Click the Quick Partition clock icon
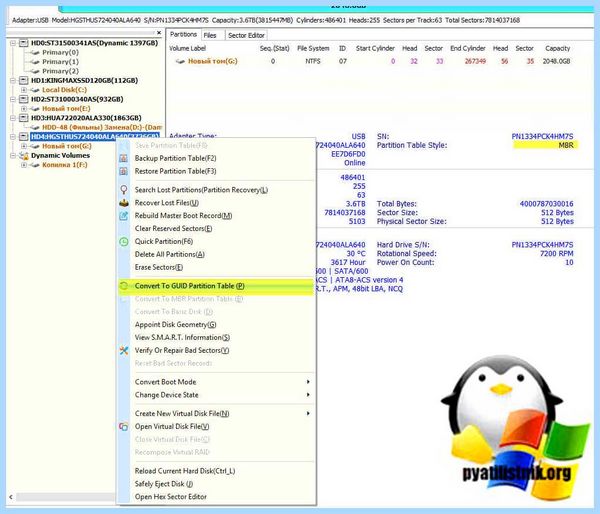Screen dimensions: 600x514 (x=124, y=241)
